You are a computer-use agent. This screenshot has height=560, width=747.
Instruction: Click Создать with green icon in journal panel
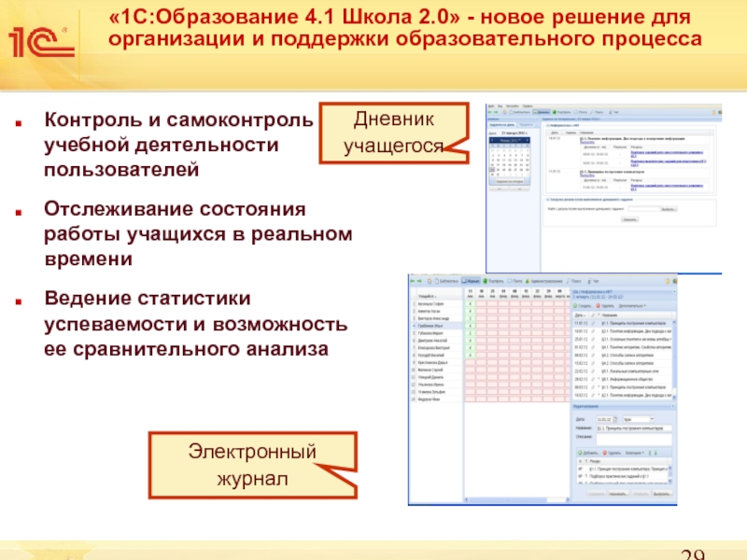click(x=582, y=306)
